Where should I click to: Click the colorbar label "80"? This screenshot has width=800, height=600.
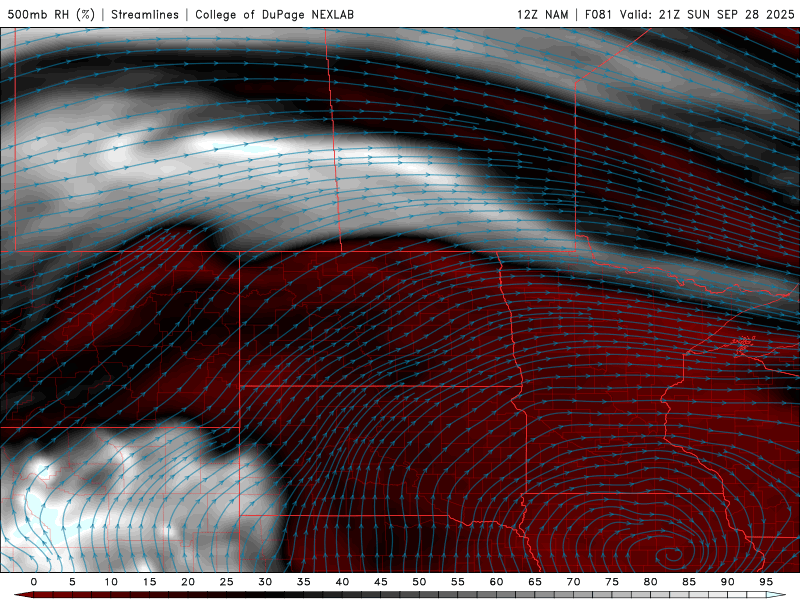pyautogui.click(x=651, y=582)
